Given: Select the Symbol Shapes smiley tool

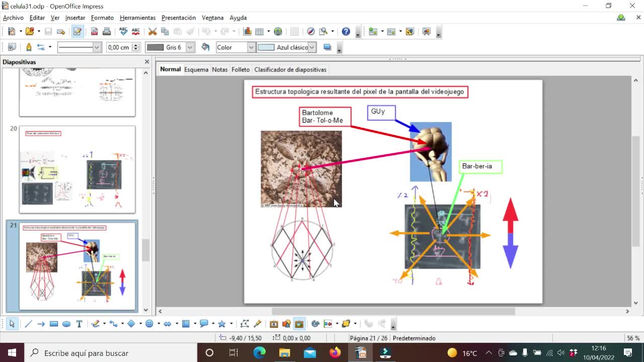Looking at the screenshot, I should pyautogui.click(x=149, y=324).
